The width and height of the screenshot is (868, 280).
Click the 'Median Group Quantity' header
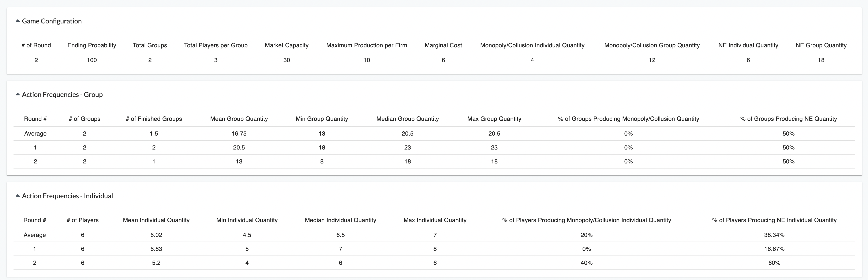coord(407,119)
